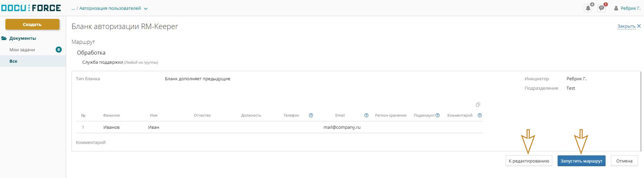Click the Мои задачи counter badge
The image size is (644, 178).
click(x=58, y=50)
